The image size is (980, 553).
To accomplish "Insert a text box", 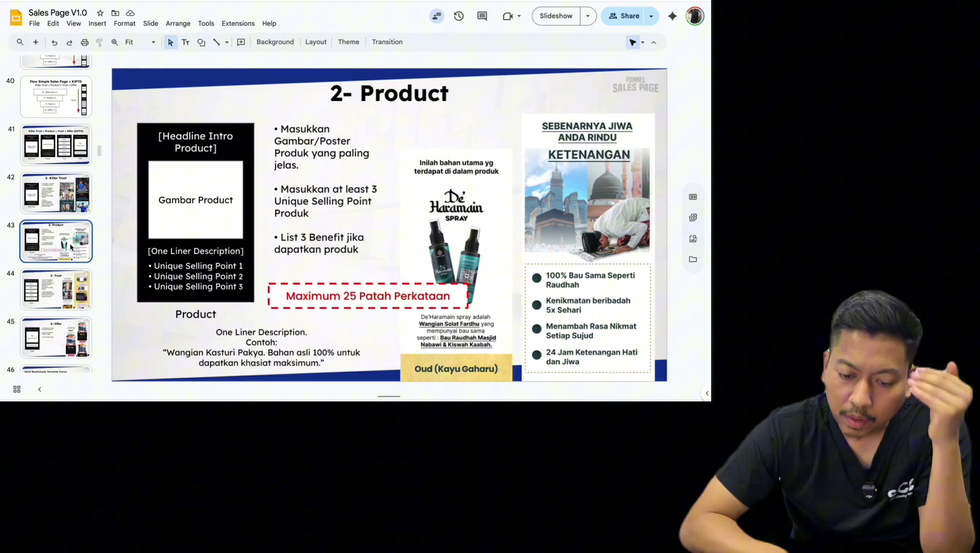I will click(186, 42).
